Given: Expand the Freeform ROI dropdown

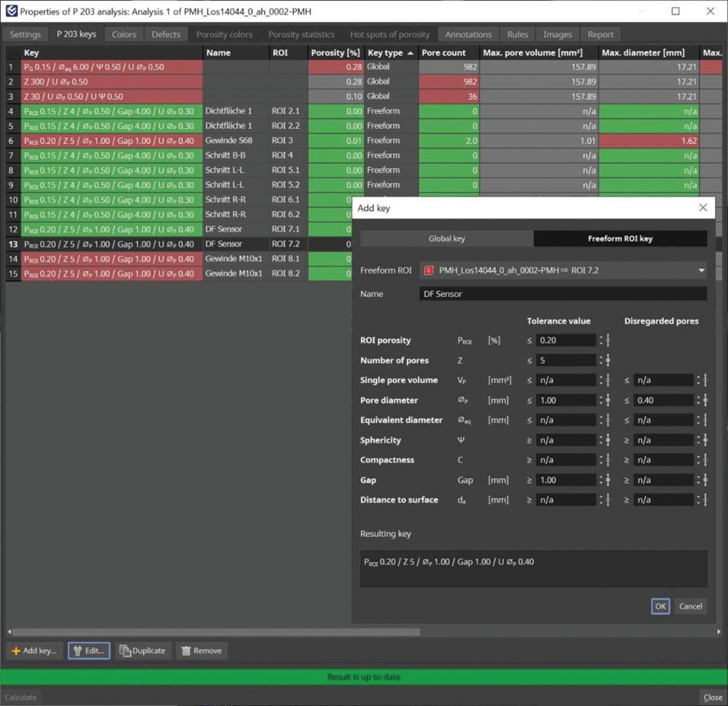Looking at the screenshot, I should 701,270.
